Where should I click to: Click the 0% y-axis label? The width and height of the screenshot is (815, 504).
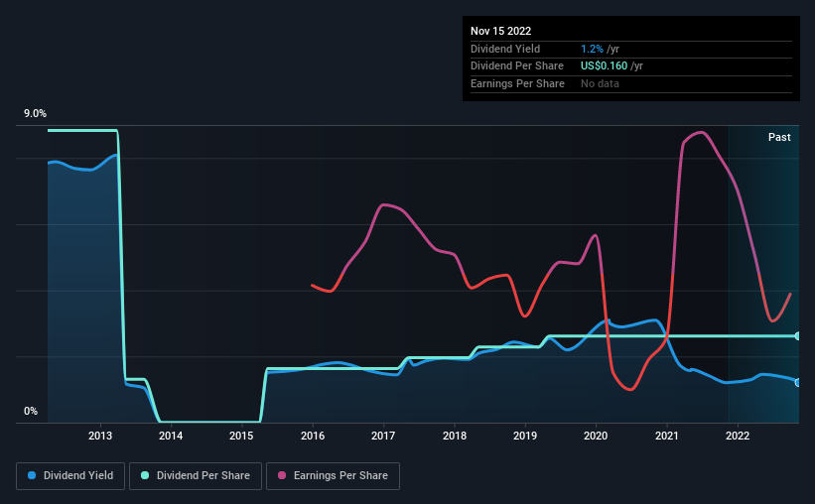31,411
